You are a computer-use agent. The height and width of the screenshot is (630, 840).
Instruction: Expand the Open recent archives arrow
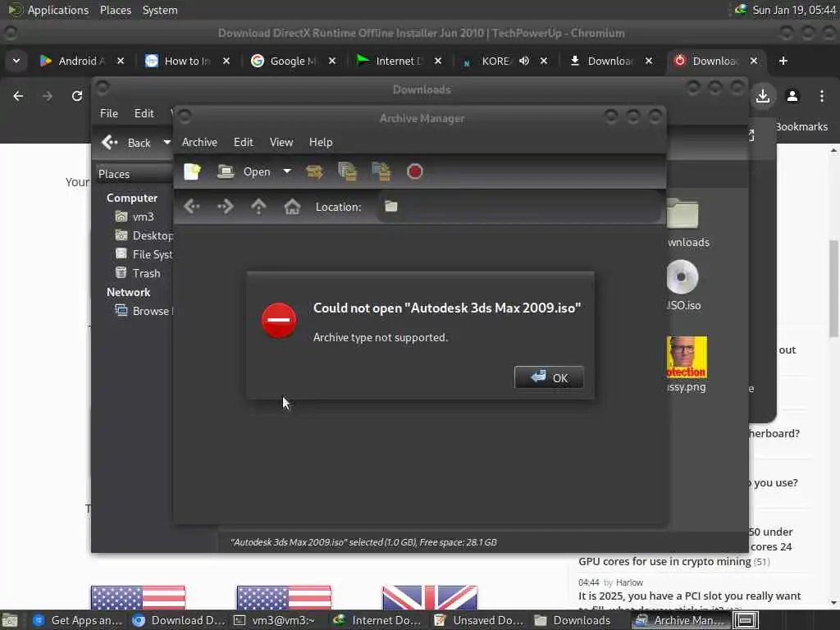point(287,171)
